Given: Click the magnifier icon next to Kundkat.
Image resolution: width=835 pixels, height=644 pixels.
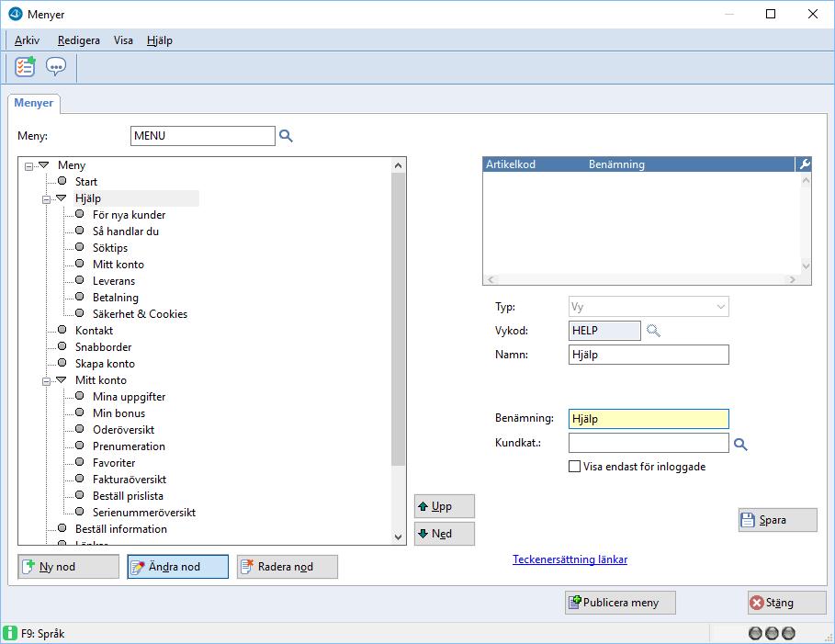Looking at the screenshot, I should (x=740, y=444).
